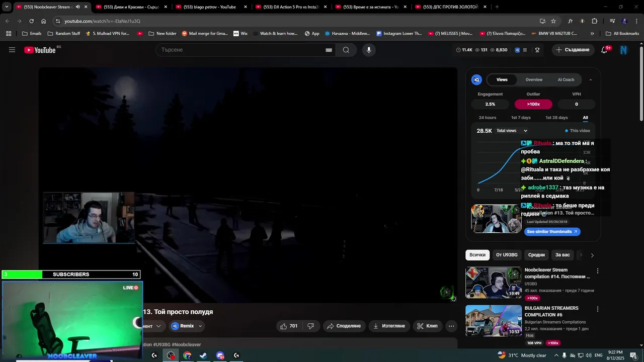Click the vidIQ Remix button
Viewport: 644px width, 362px height.
tap(182, 326)
